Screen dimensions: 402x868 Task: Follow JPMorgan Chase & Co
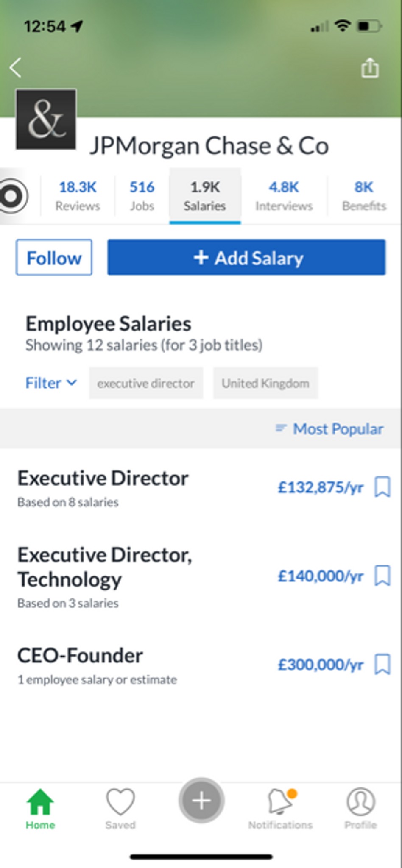[x=53, y=257]
